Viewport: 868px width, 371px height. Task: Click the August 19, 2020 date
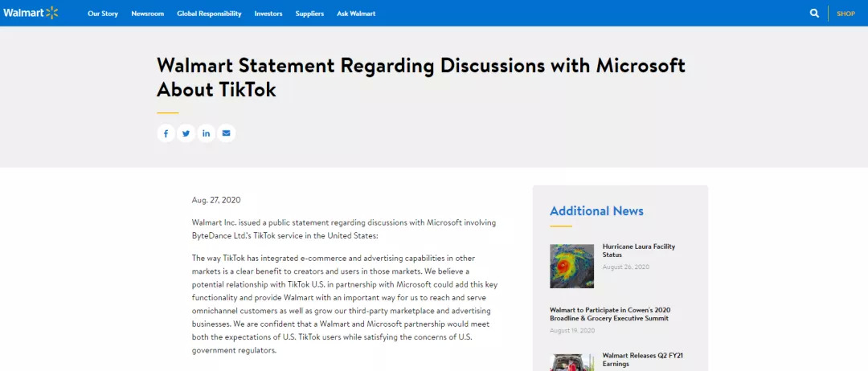coord(572,331)
